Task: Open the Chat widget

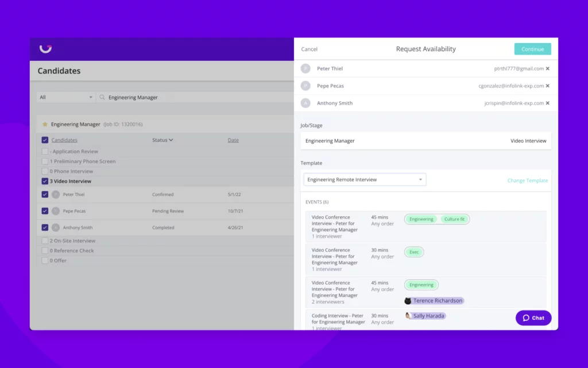Action: click(x=533, y=318)
